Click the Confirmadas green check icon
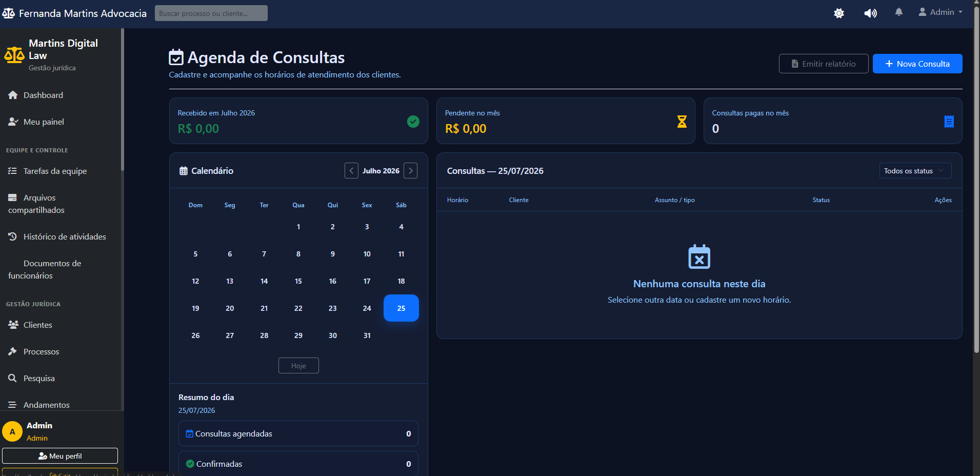The image size is (980, 476). tap(190, 464)
